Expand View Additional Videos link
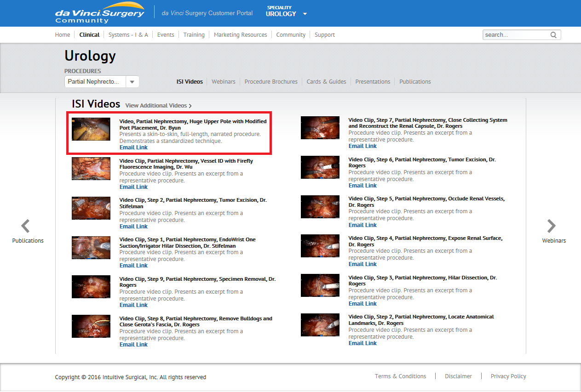 [x=158, y=106]
